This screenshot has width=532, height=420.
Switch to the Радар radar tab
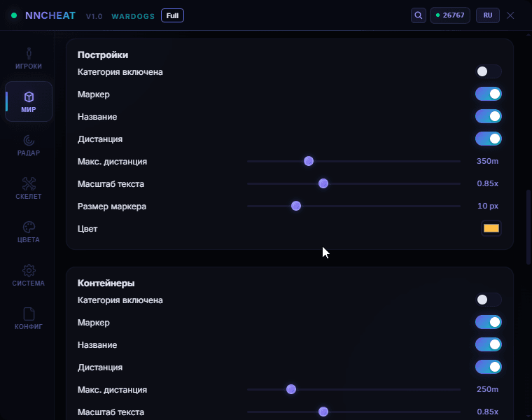click(29, 145)
